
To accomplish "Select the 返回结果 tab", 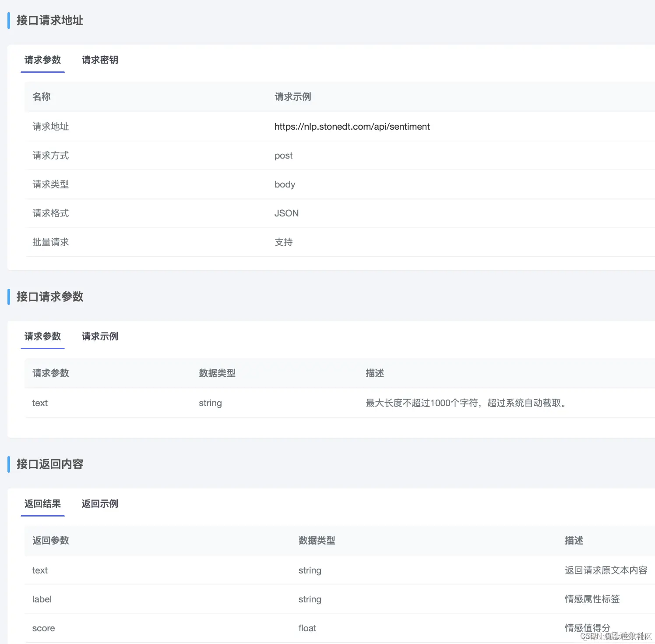I will click(x=42, y=504).
